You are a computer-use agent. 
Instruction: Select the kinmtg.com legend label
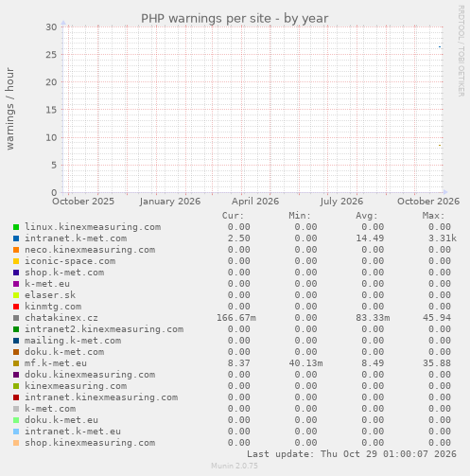(x=53, y=307)
